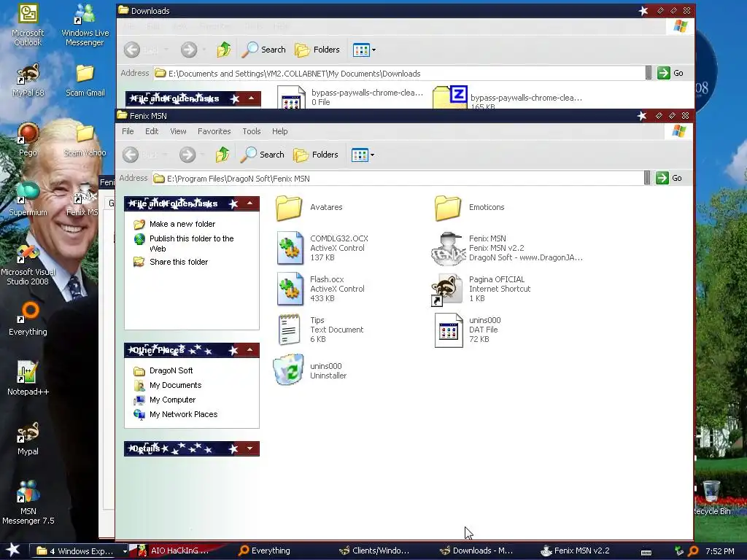747x560 pixels.
Task: Click Forward arrow in Fenix MSN window
Action: tap(187, 155)
